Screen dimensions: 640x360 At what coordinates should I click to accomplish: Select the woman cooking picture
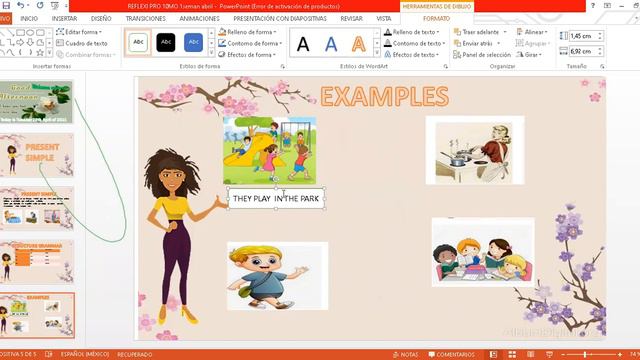coord(475,150)
